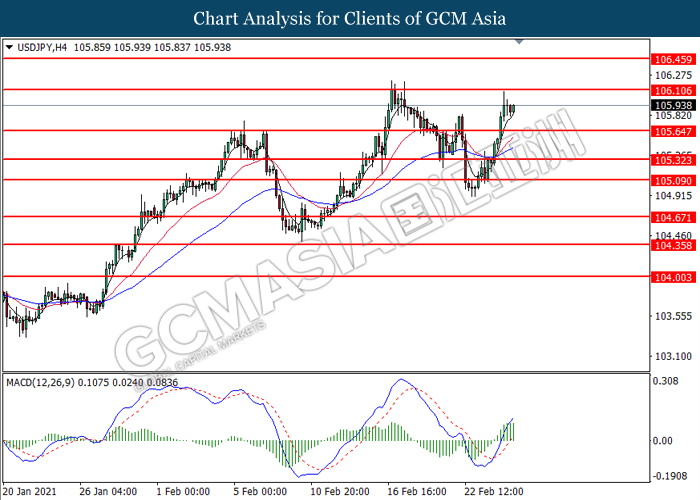700x500 pixels.
Task: Click the chart shift triangle marker at top
Action: [x=519, y=42]
